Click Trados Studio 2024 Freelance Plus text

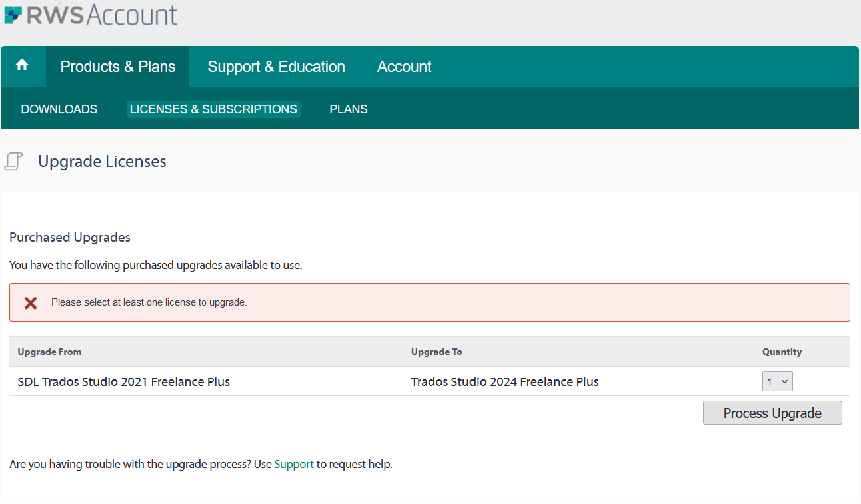point(504,382)
